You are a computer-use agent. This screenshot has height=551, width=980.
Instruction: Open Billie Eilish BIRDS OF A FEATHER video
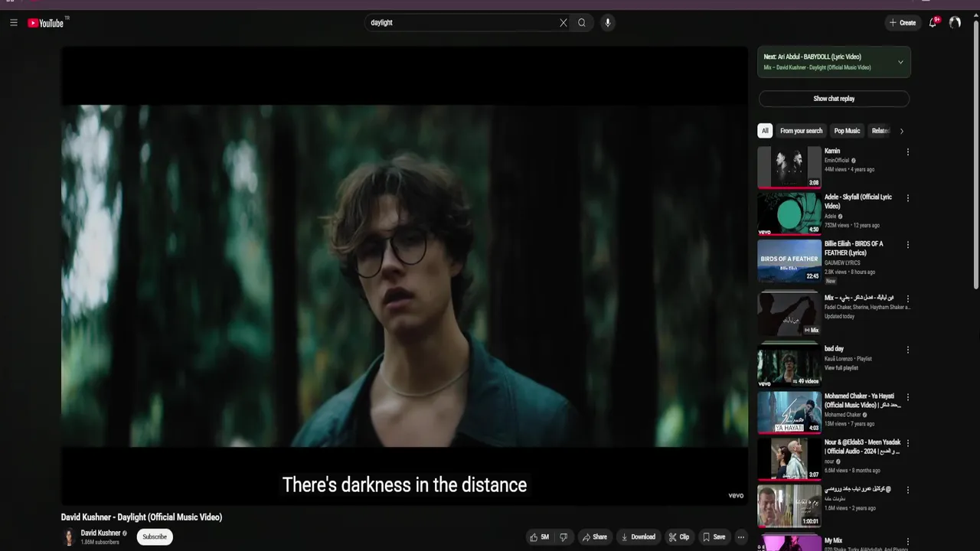[x=789, y=261]
